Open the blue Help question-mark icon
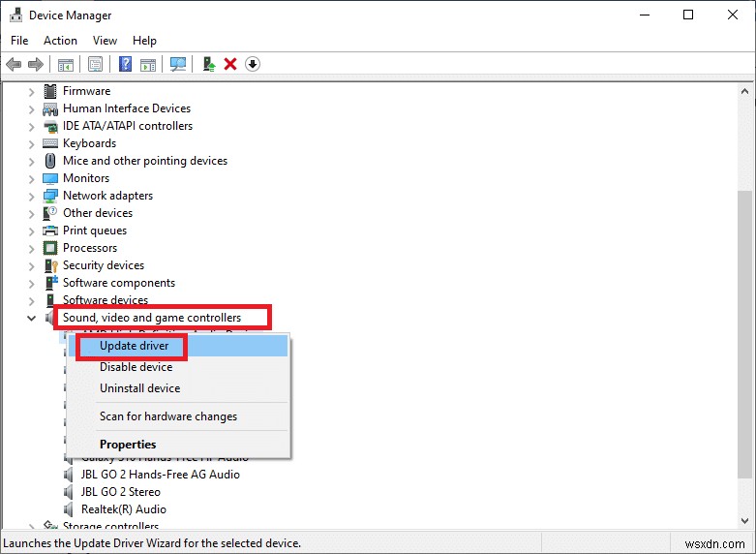The image size is (756, 554). [x=126, y=64]
